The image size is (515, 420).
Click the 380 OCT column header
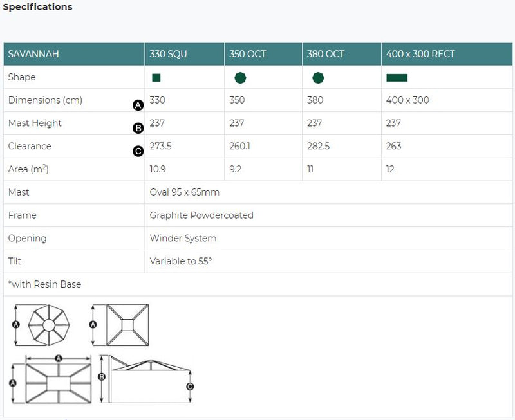point(326,54)
